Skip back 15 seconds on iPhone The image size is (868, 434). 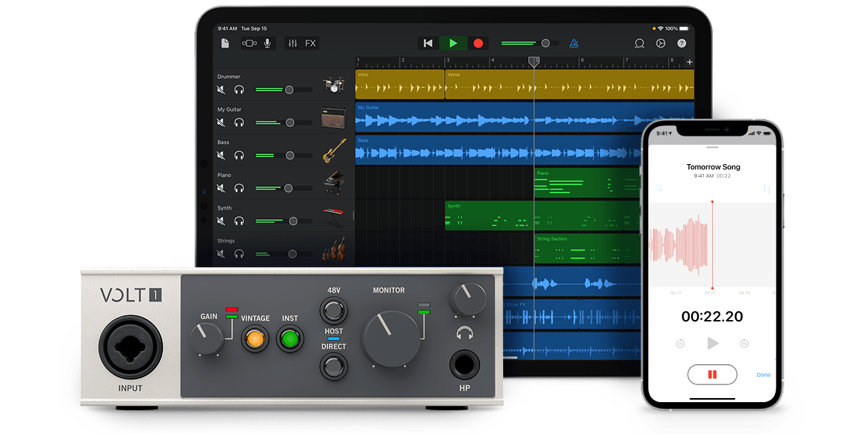(x=680, y=344)
